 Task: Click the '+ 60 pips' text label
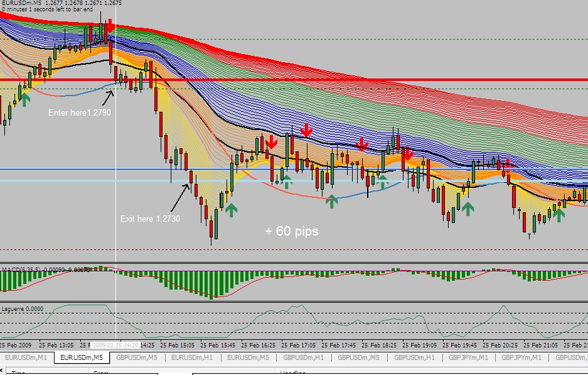click(x=291, y=231)
